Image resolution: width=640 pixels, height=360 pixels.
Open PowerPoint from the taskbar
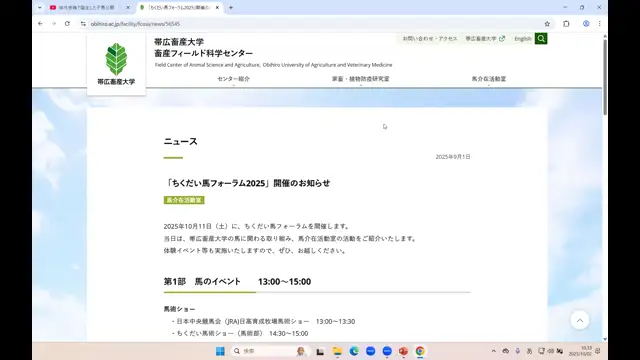[x=403, y=351]
